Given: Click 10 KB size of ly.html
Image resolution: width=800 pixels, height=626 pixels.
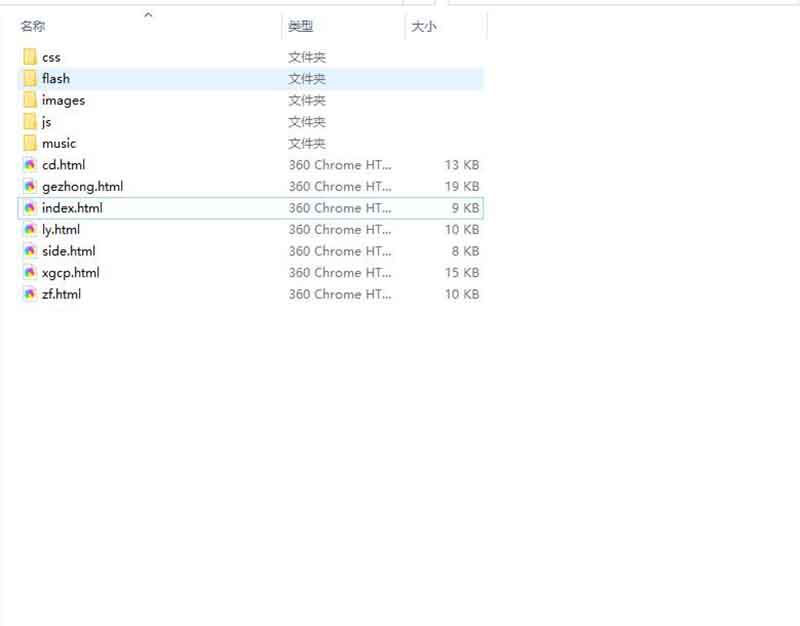Looking at the screenshot, I should pos(462,229).
